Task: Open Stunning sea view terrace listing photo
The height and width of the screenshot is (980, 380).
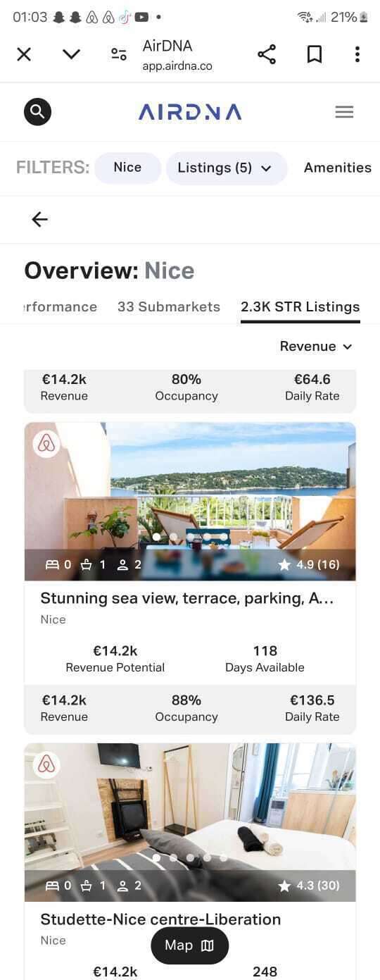Action: 190,502
